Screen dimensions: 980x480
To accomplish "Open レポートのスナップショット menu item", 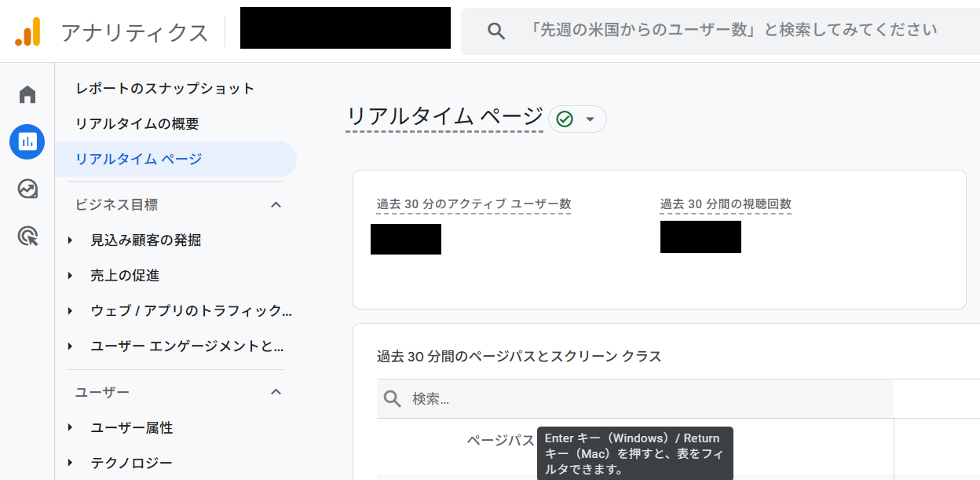I will [165, 89].
